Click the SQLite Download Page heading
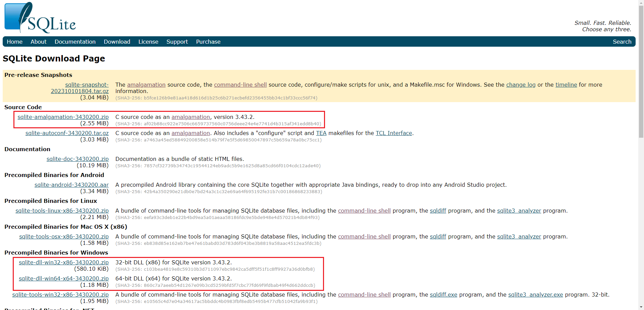Image resolution: width=644 pixels, height=310 pixels. [x=54, y=58]
